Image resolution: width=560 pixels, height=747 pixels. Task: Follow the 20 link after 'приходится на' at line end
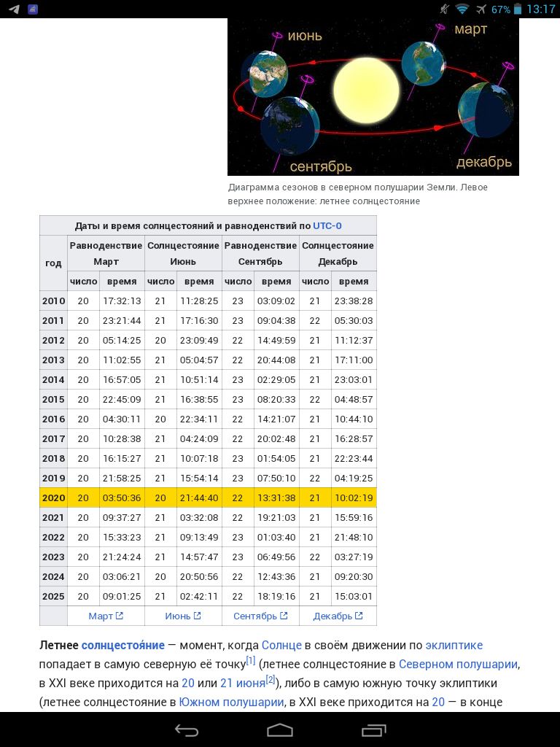pos(438,703)
